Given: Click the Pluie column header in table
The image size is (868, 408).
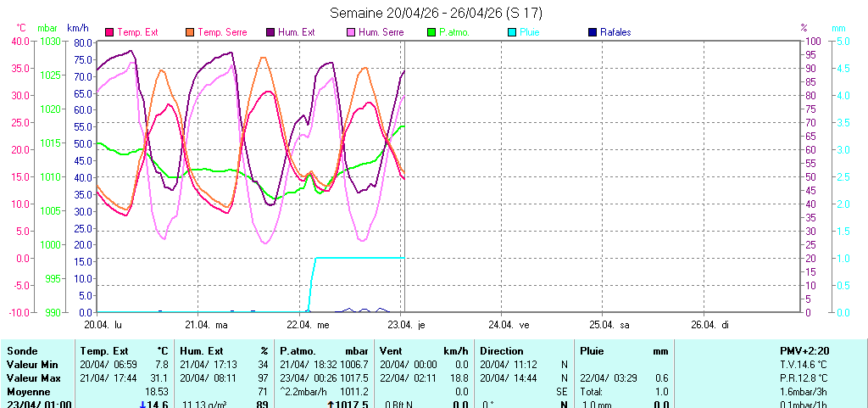Looking at the screenshot, I should (592, 350).
